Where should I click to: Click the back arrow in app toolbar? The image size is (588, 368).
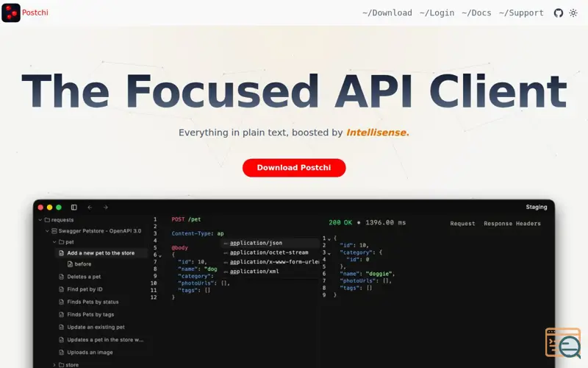pos(90,208)
